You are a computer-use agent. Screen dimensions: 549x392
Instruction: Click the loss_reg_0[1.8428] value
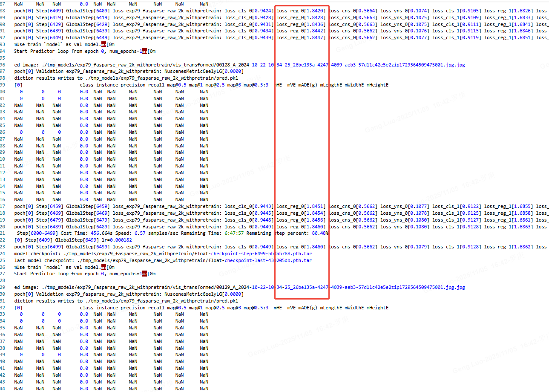coord(301,17)
